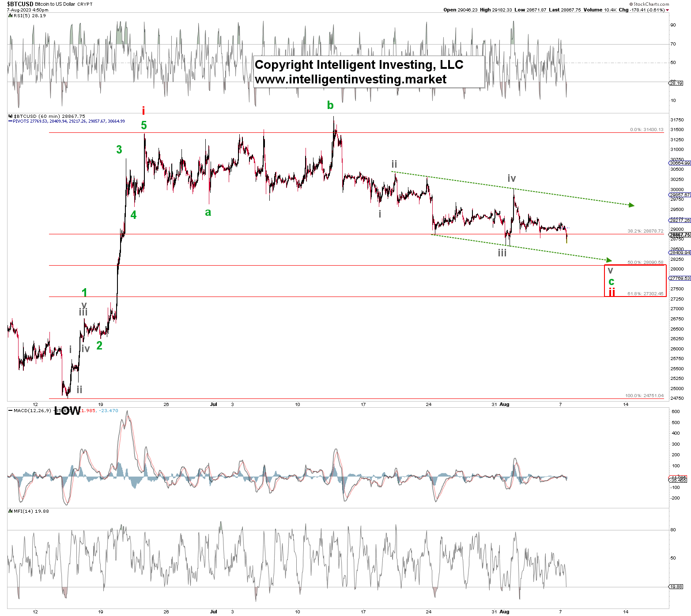Image resolution: width=691 pixels, height=616 pixels.
Task: Click the '100.0%: 24751.04' Fibonacci label
Action: [645, 396]
